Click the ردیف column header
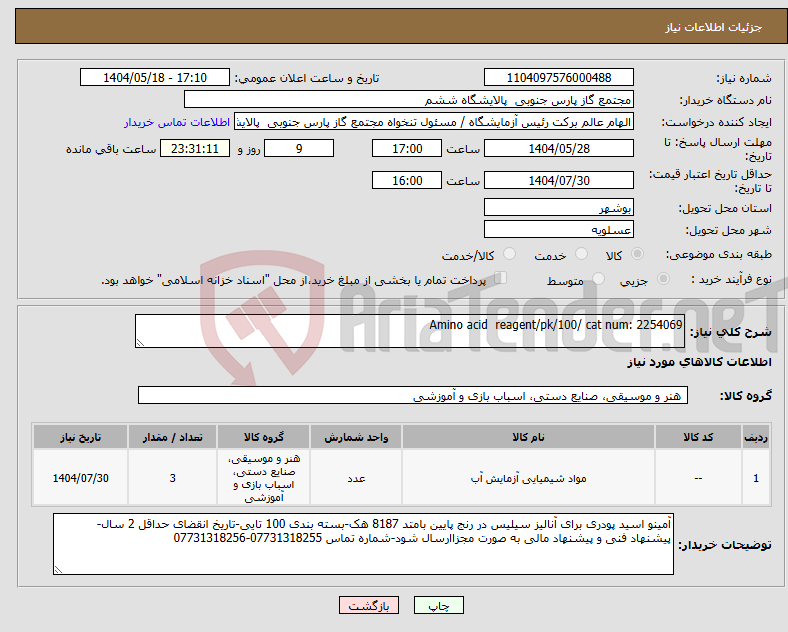788x632 pixels. tap(756, 437)
